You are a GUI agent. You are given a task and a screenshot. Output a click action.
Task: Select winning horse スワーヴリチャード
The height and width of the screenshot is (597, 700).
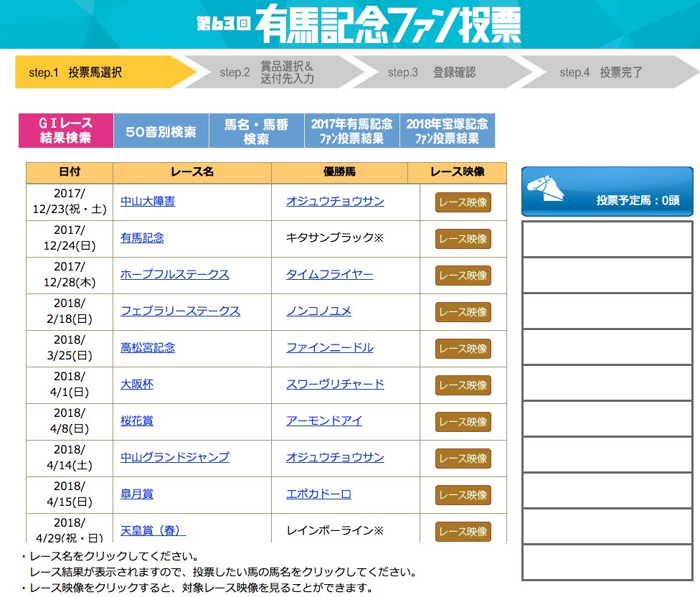(335, 385)
